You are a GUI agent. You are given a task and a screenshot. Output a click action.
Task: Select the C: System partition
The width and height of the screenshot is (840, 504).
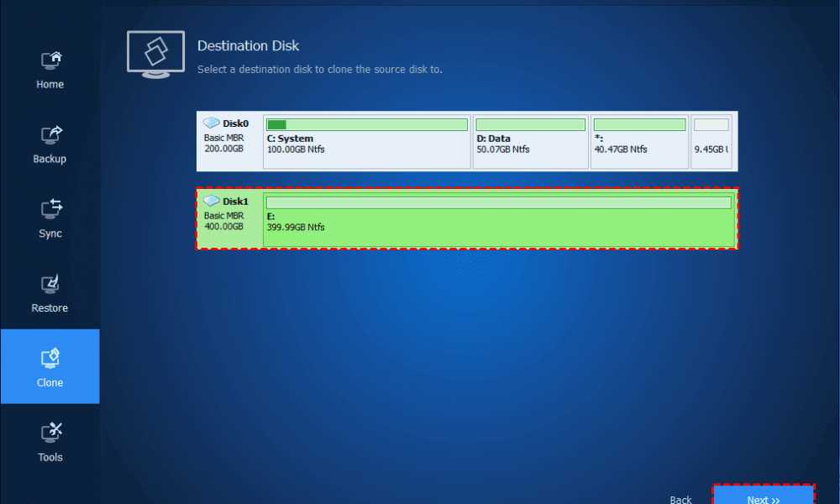pos(367,141)
